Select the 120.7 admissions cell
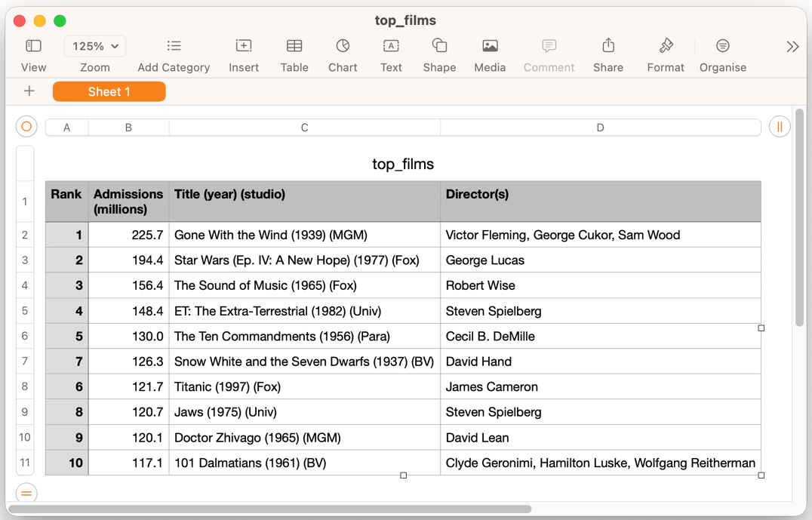This screenshot has width=812, height=520. pos(128,412)
